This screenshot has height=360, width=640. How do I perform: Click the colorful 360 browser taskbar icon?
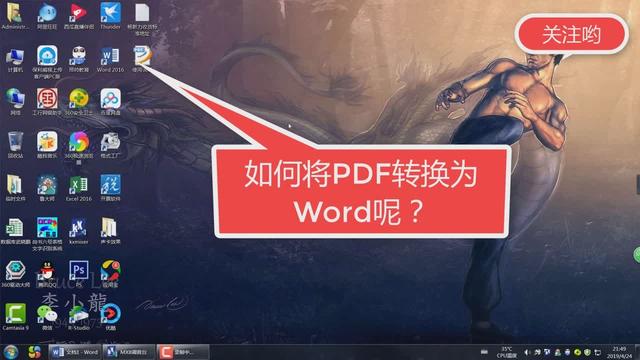(35, 352)
